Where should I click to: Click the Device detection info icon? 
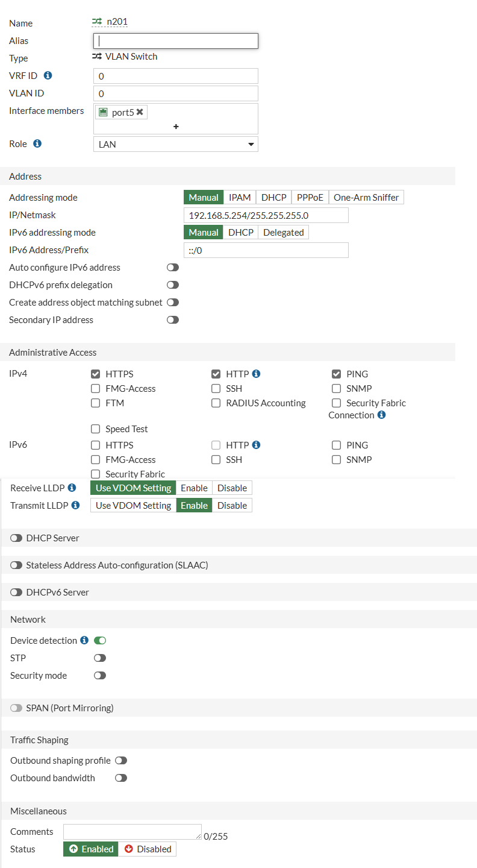(x=84, y=640)
